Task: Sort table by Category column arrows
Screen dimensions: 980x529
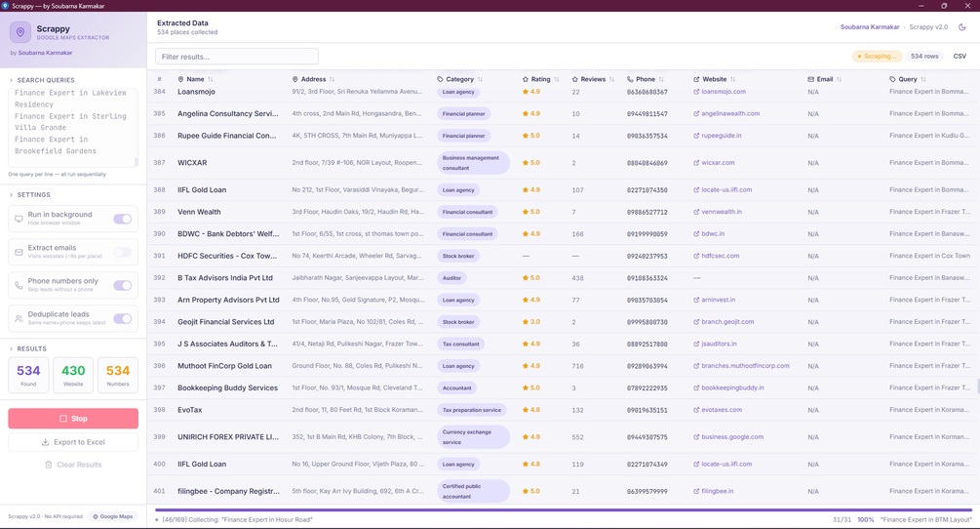Action: pos(480,79)
